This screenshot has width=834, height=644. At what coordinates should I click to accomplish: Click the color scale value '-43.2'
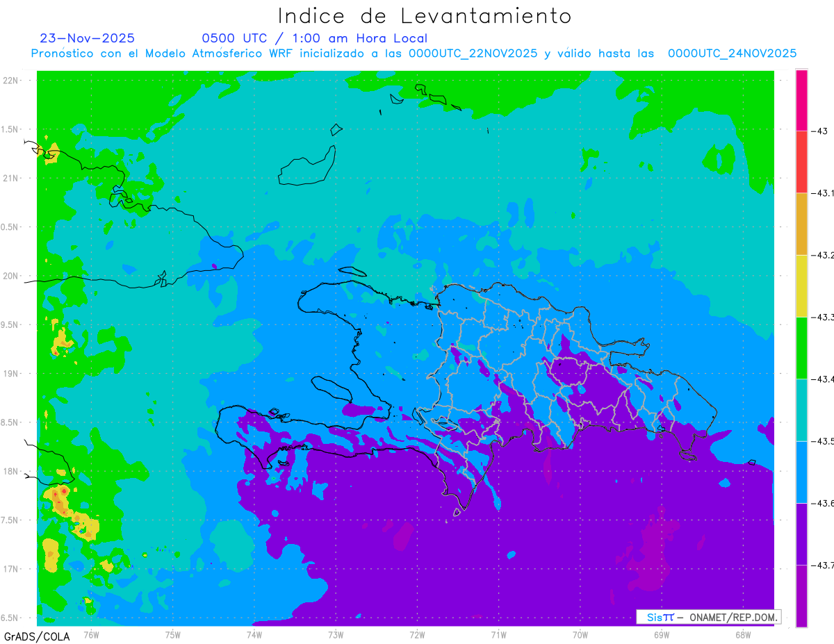coord(824,255)
